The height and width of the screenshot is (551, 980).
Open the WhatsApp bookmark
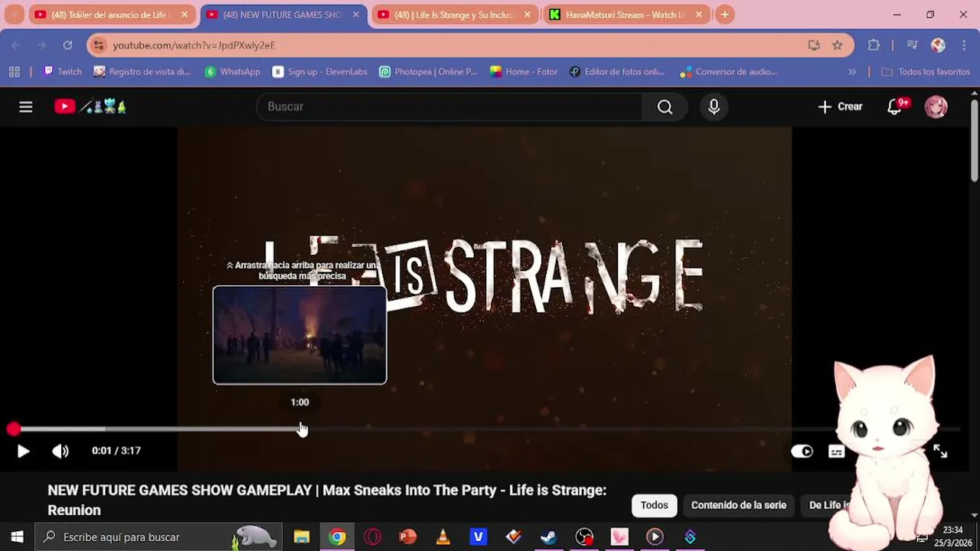(233, 72)
